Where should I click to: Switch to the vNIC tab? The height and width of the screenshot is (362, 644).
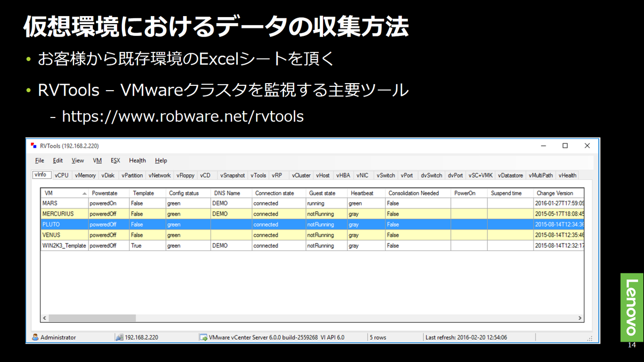tap(362, 175)
